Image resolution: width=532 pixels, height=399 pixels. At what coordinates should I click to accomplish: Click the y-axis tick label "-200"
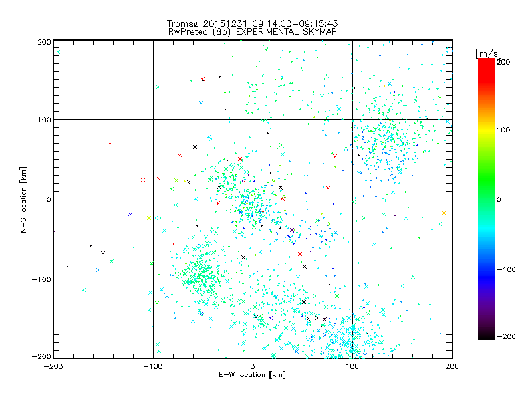[41, 357]
